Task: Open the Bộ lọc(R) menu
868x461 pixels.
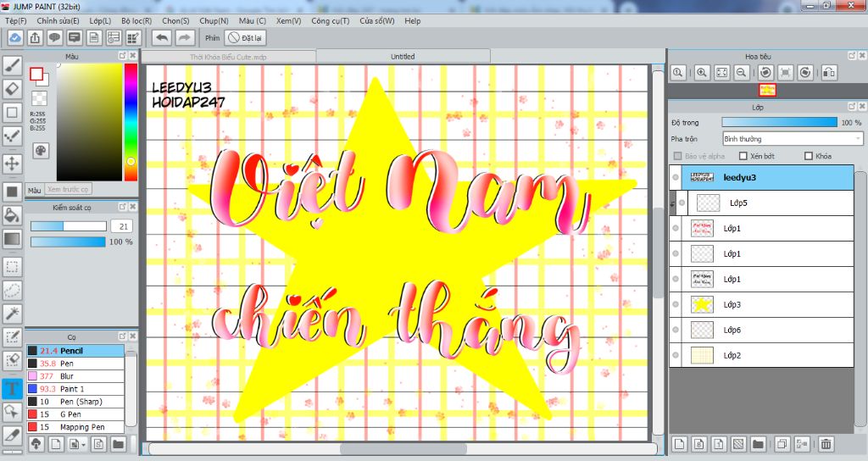Action: click(136, 20)
